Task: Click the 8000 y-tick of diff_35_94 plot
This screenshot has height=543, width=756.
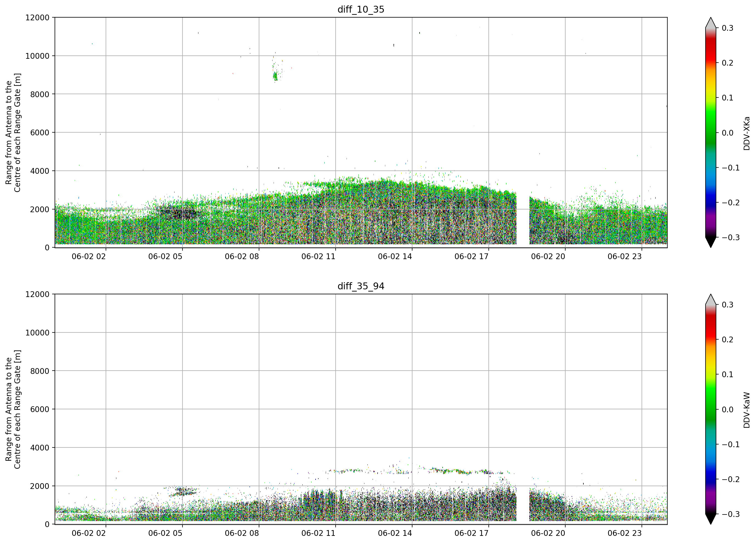Action: pyautogui.click(x=40, y=371)
